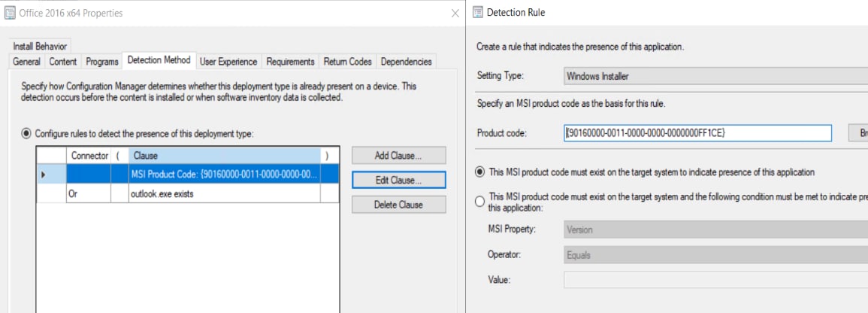Viewport: 868px width, 313px height.
Task: Click the Or connector cell
Action: click(89, 194)
